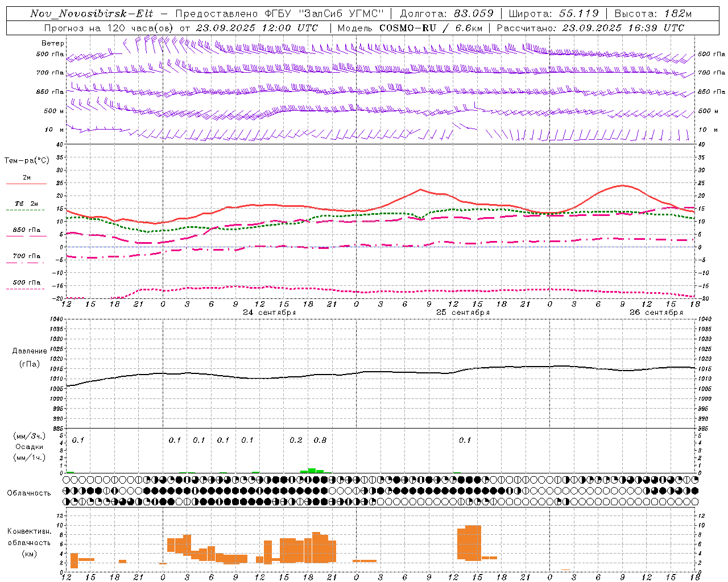Click the 0.8 precipitation value
The height and width of the screenshot is (582, 728).
[x=320, y=440]
